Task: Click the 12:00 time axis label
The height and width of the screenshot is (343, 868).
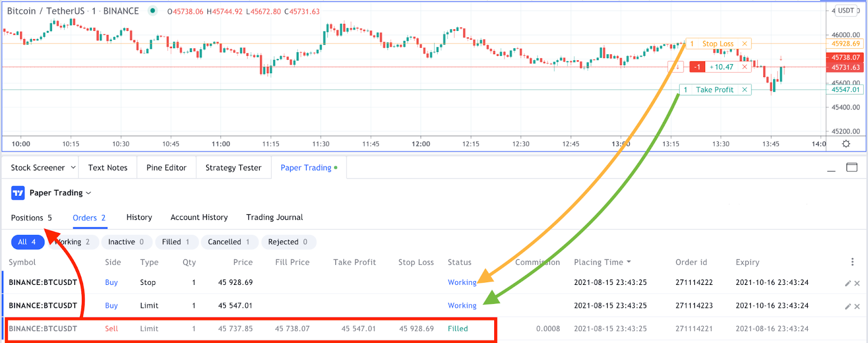Action: point(421,144)
